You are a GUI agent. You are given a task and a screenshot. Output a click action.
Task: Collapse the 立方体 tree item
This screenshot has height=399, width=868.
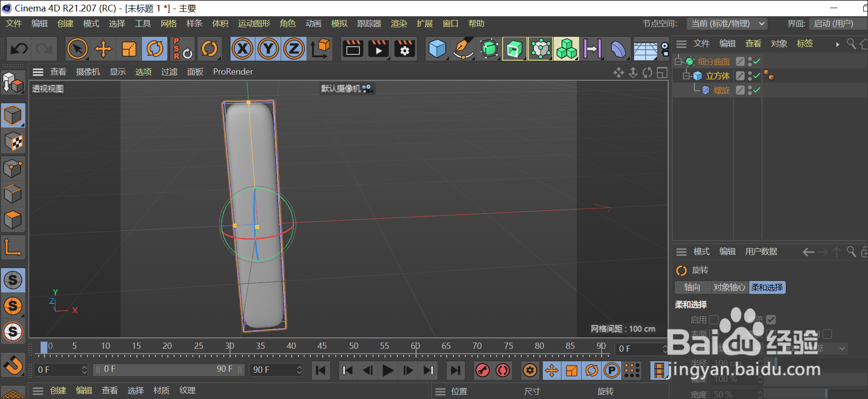tap(686, 75)
